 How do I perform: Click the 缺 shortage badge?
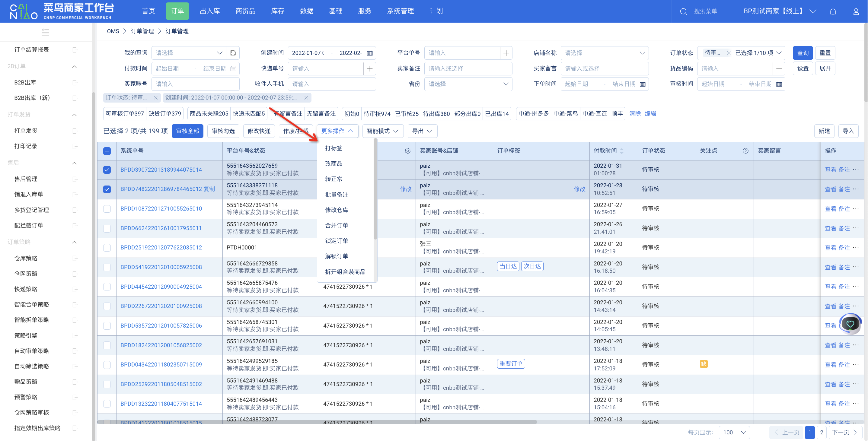(x=704, y=364)
